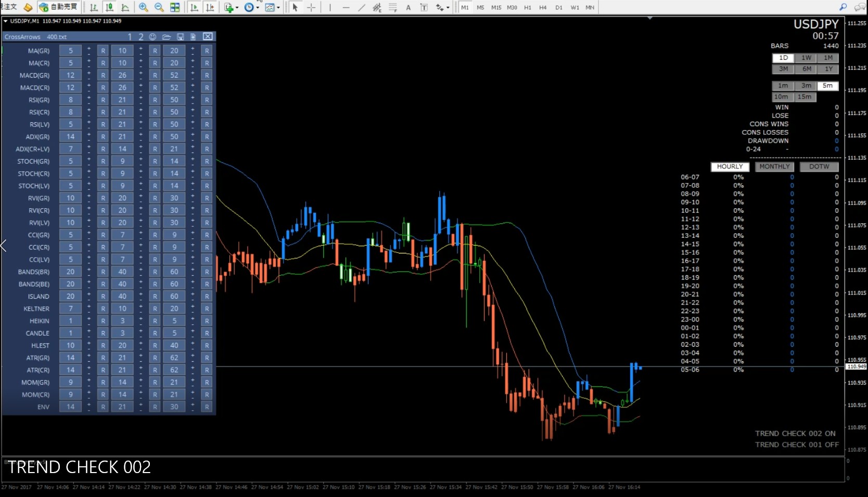868x497 pixels.
Task: Select the 1m expiry option
Action: 783,86
